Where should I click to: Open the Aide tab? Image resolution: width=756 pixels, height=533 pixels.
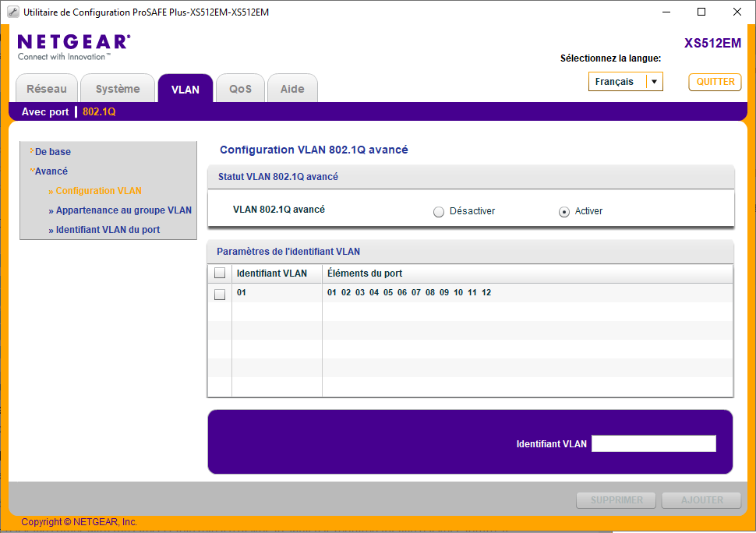click(x=292, y=89)
